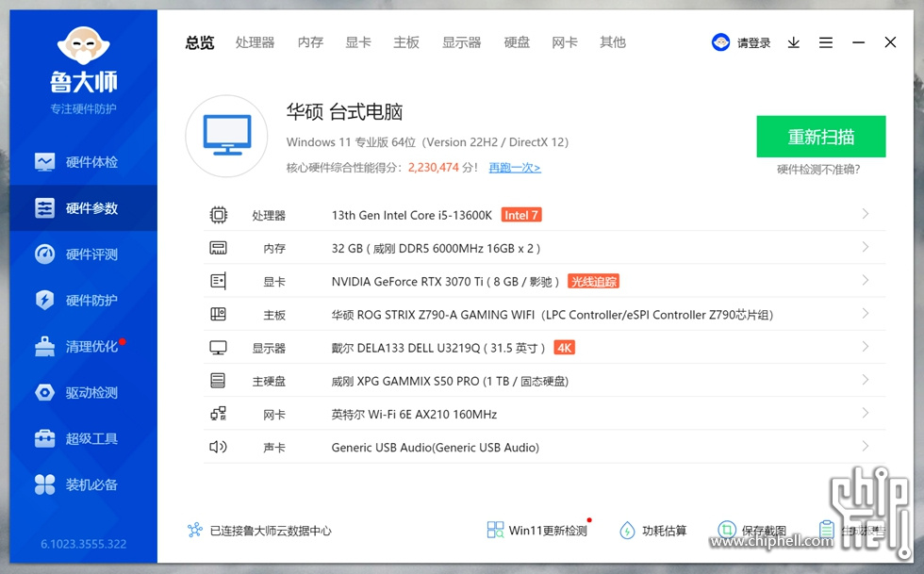Click version number 6.1023.3555.322

point(84,544)
